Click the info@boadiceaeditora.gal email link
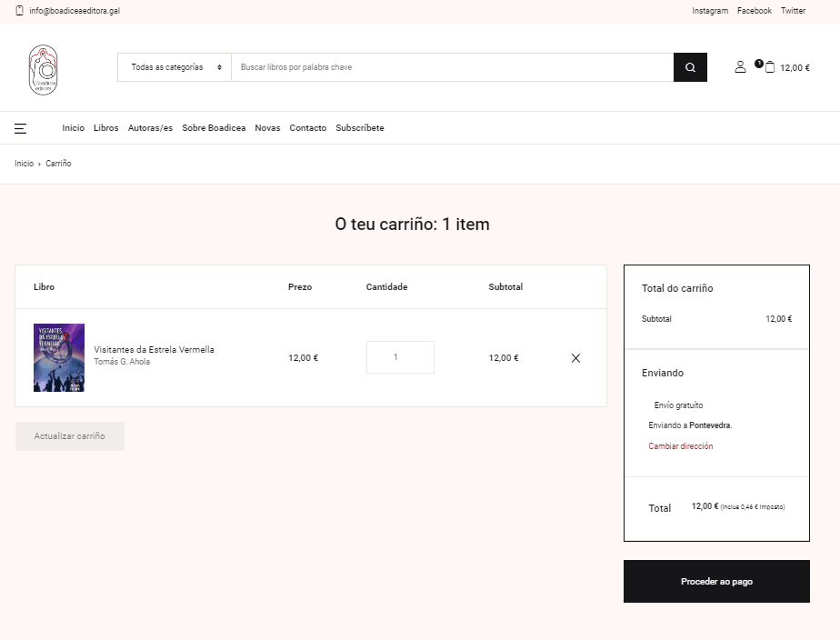 coord(75,11)
